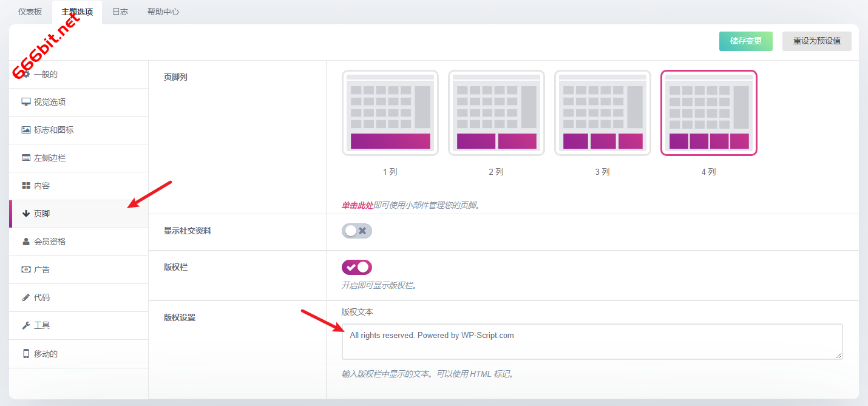The image size is (868, 406).
Task: Click the pencil icon beside 代码
Action: click(x=26, y=297)
